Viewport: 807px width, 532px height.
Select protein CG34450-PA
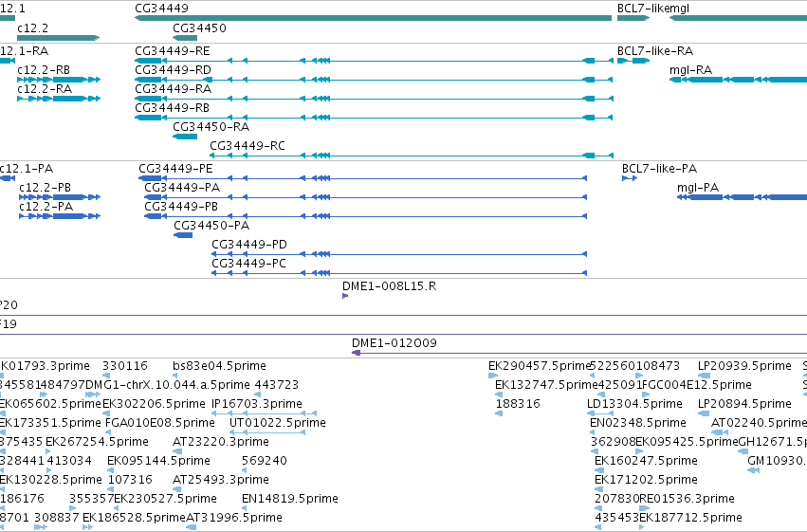click(211, 226)
